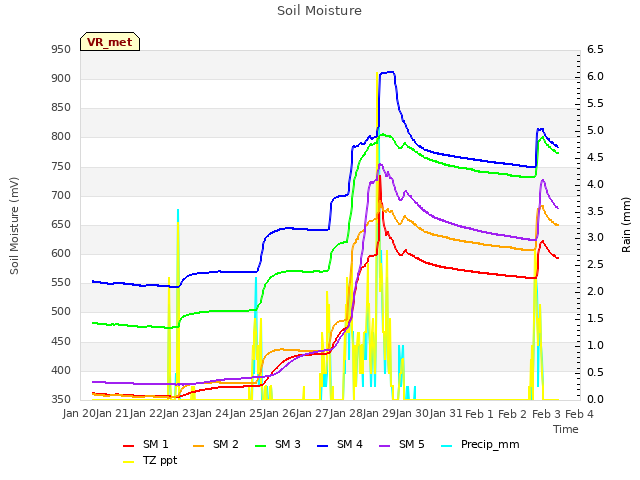The width and height of the screenshot is (640, 480).
Task: Click the SM 4 blue line peak plateau
Action: pos(387,73)
